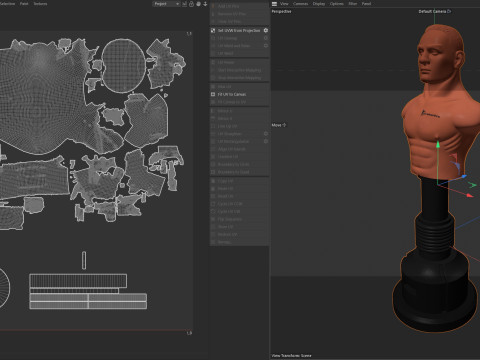
Task: Run Set UVW from Projection command
Action: point(239,30)
